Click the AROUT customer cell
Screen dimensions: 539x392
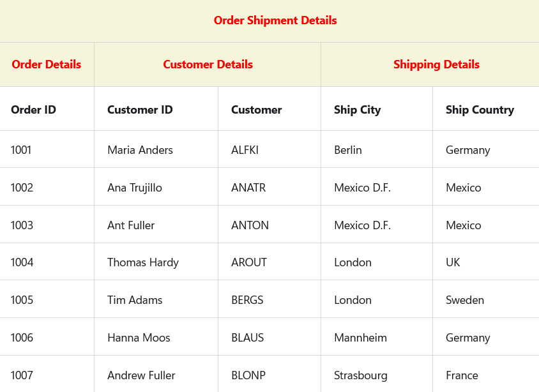[x=249, y=262]
